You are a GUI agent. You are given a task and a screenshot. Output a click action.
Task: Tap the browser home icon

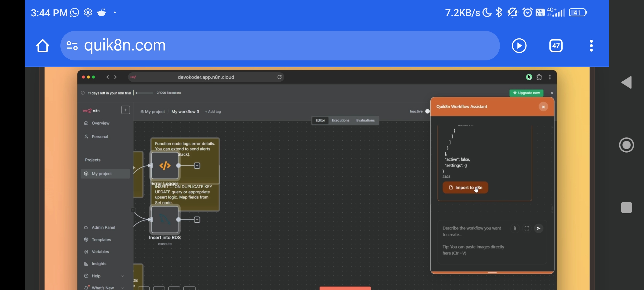(x=43, y=46)
